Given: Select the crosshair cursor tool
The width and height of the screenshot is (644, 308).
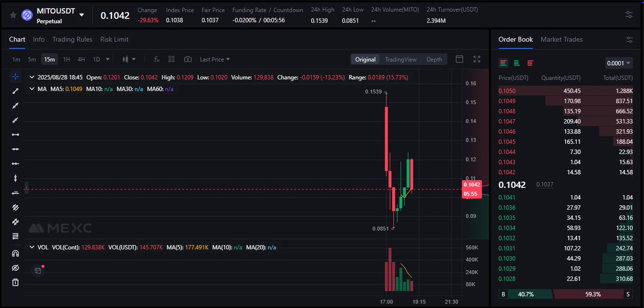Looking at the screenshot, I should (16, 77).
